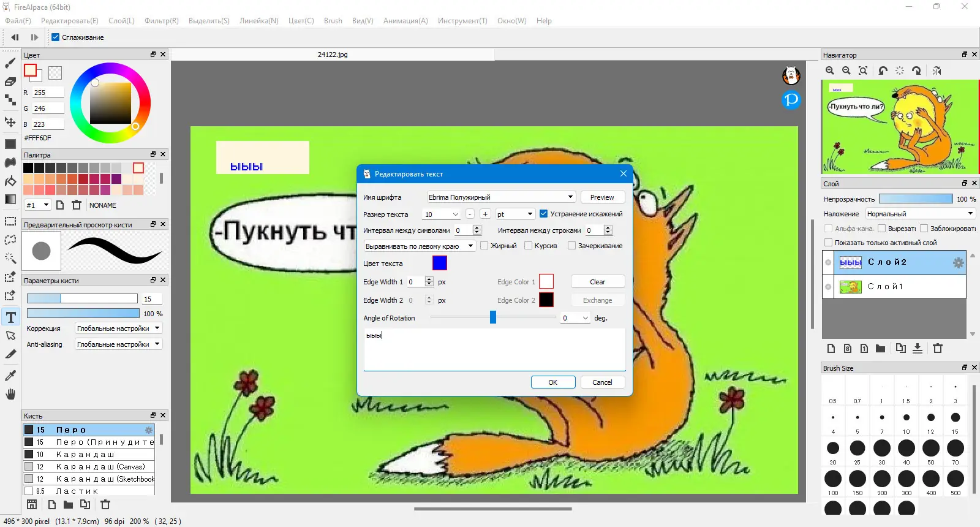This screenshot has height=527, width=980.
Task: Open the text alignment dropdown
Action: click(x=420, y=246)
